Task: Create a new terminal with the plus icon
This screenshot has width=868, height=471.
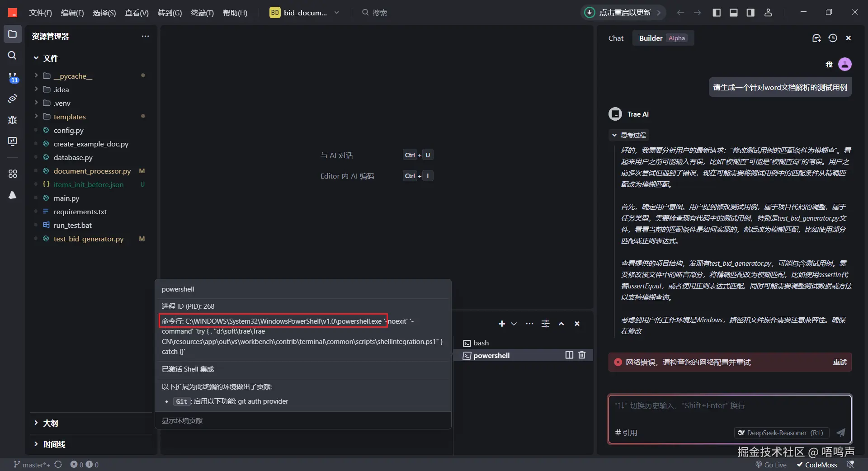Action: pos(501,324)
